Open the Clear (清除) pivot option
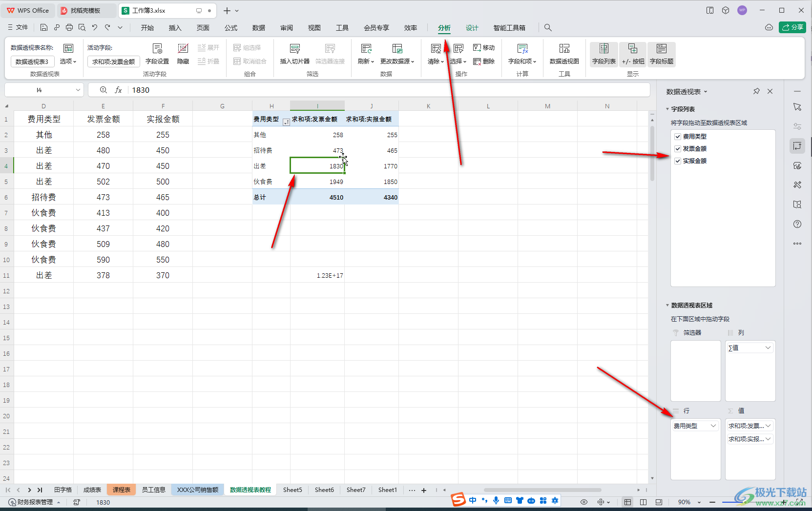The image size is (812, 511). click(436, 54)
